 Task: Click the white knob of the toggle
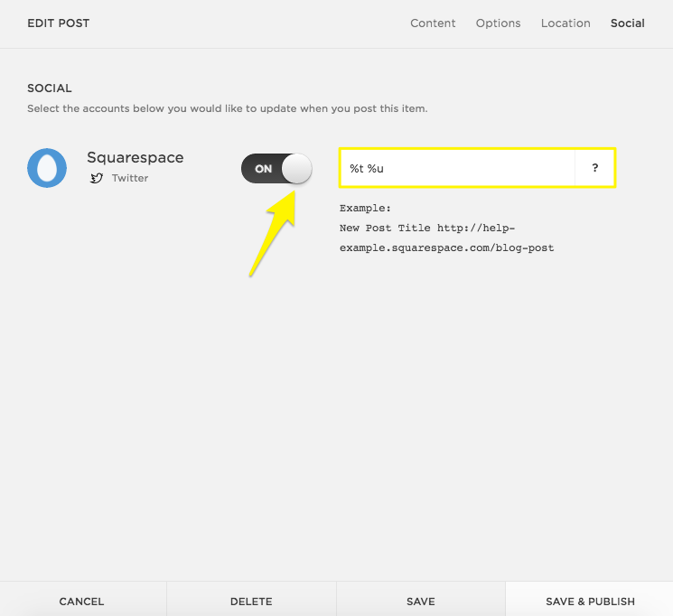pos(296,169)
